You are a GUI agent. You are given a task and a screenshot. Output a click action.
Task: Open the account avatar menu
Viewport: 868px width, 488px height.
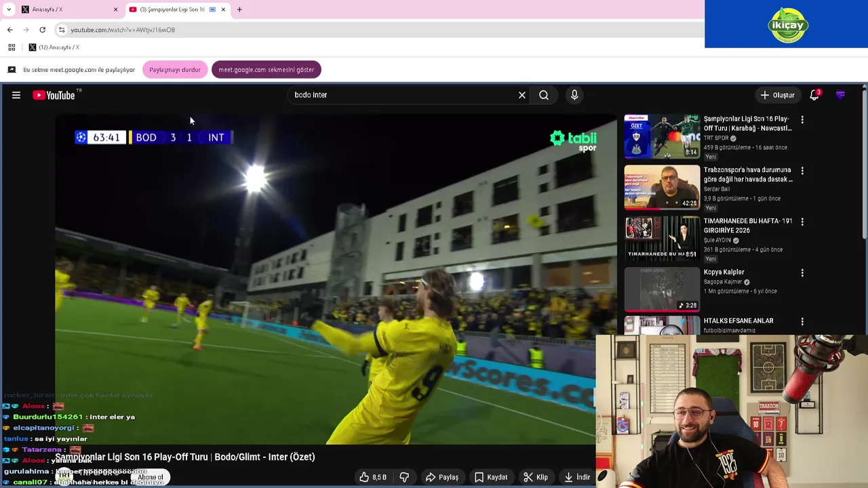tap(840, 96)
